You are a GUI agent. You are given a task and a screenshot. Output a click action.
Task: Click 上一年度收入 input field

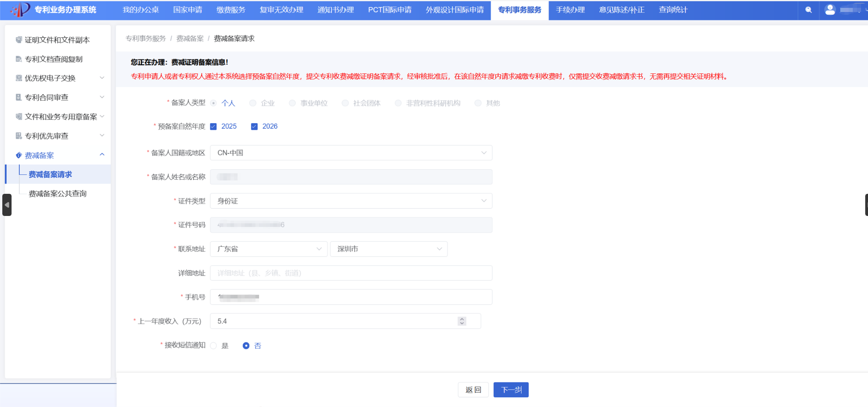pos(346,321)
